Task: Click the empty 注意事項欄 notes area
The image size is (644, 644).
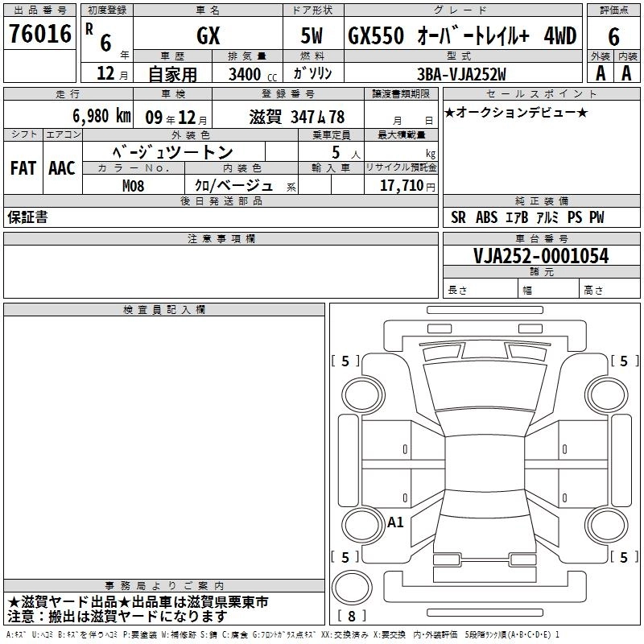Action: pos(221,271)
